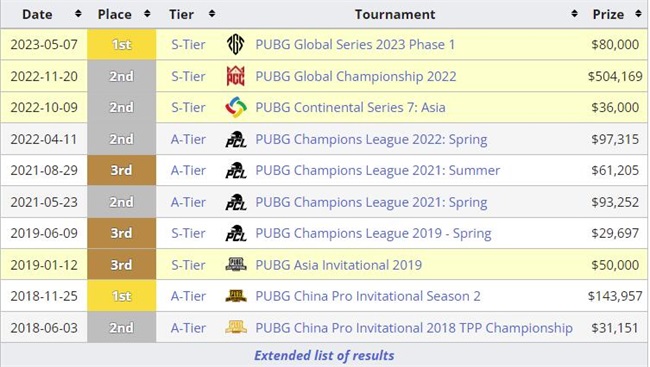The image size is (650, 367).
Task: Click the China Pro Invitational Season 2 icon
Action: (x=236, y=296)
